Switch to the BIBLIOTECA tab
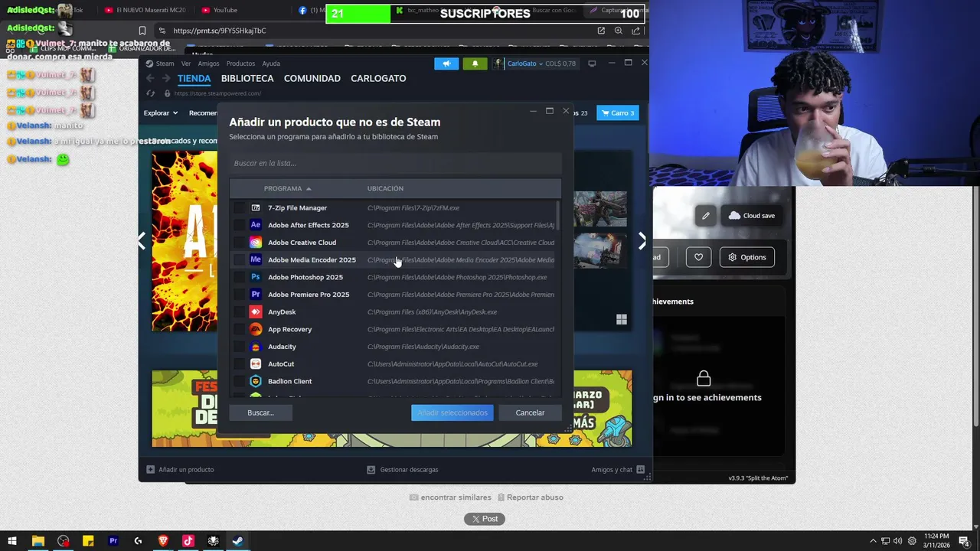980x551 pixels. 247,79
